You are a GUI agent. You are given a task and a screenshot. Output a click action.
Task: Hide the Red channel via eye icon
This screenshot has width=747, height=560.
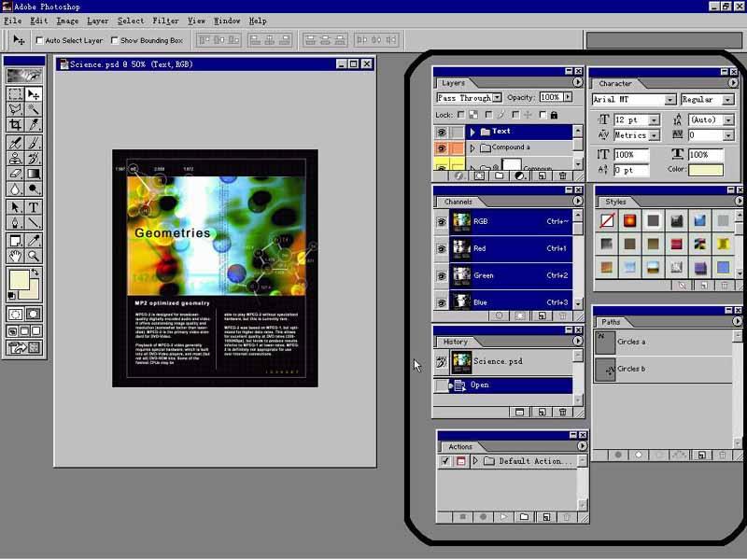[442, 248]
